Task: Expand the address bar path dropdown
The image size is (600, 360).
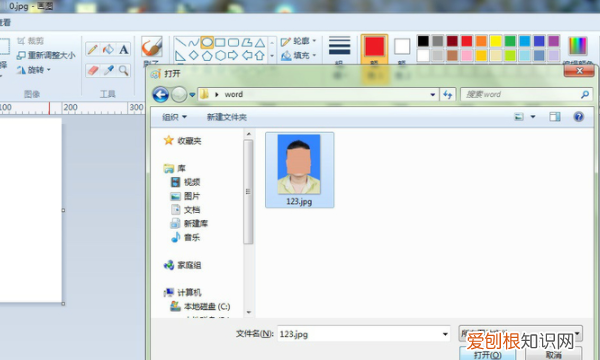Action: click(433, 94)
